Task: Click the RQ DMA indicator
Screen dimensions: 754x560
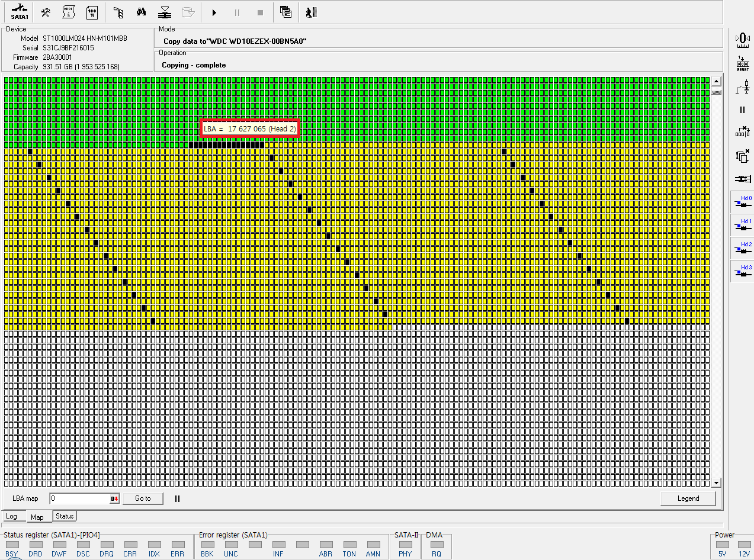Action: pyautogui.click(x=437, y=545)
